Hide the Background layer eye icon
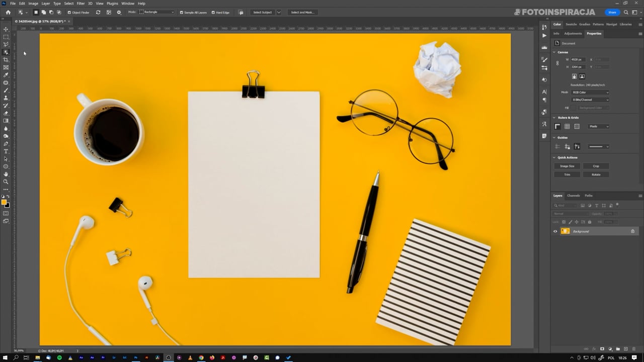This screenshot has height=362, width=644. pos(555,231)
